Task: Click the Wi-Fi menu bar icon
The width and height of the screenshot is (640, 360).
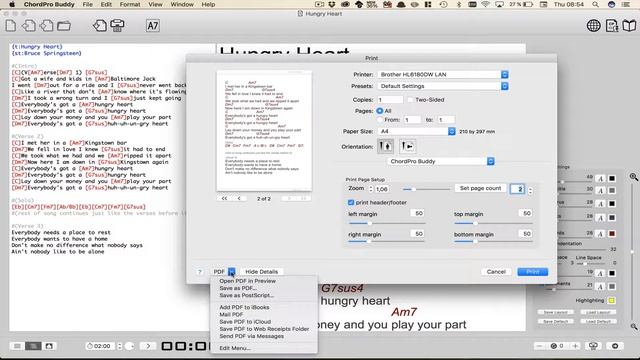Action: click(485, 4)
